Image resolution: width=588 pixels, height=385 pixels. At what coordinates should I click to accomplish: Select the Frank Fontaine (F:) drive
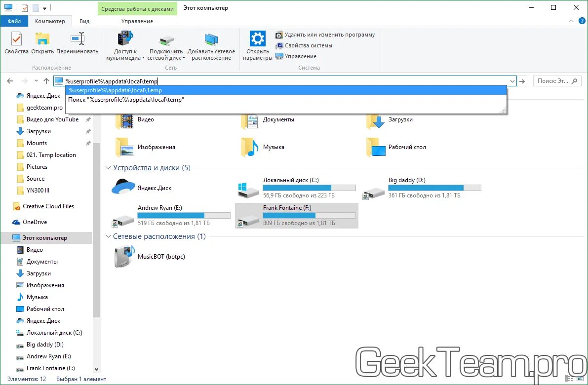(297, 216)
